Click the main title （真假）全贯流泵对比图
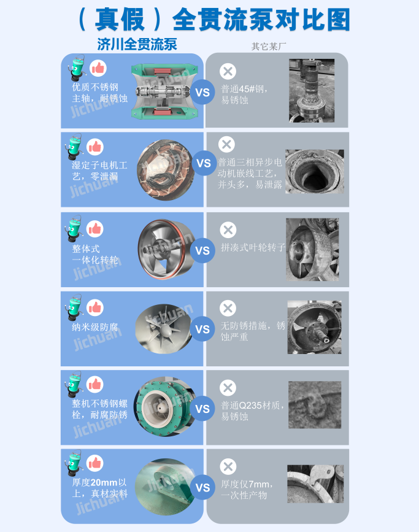Viewport: 419px width, 532px height. (213, 20)
